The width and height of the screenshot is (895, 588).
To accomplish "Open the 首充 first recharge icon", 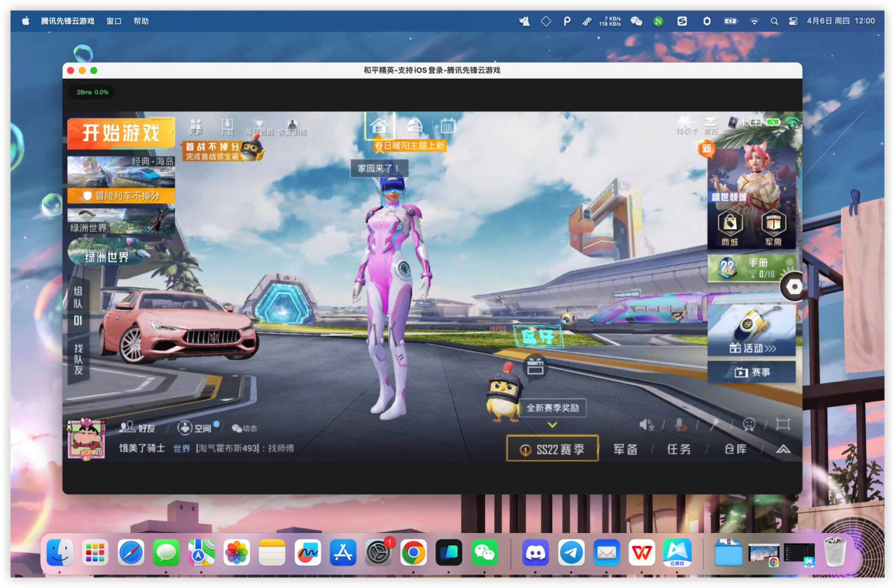I will [711, 125].
